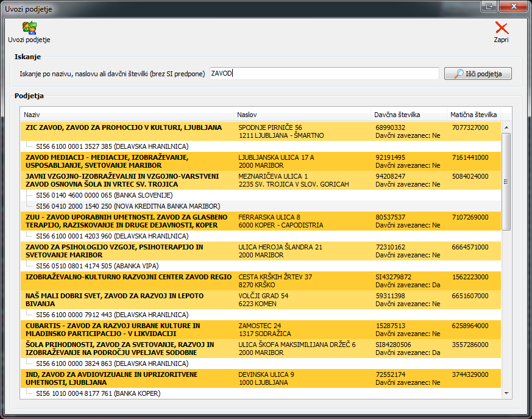This screenshot has height=419, width=532.
Task: Select the Banka Koper account row
Action: click(98, 393)
